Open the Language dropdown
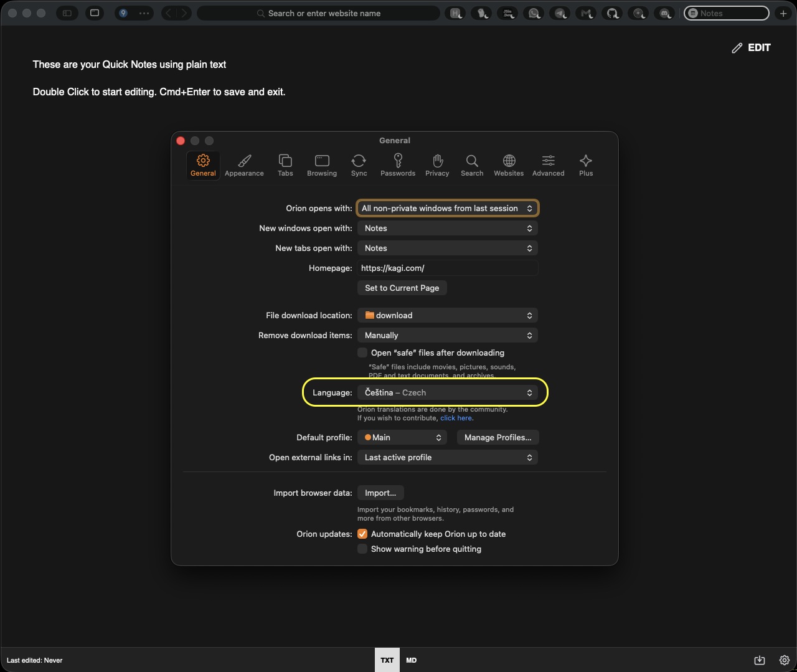797x672 pixels. (447, 392)
